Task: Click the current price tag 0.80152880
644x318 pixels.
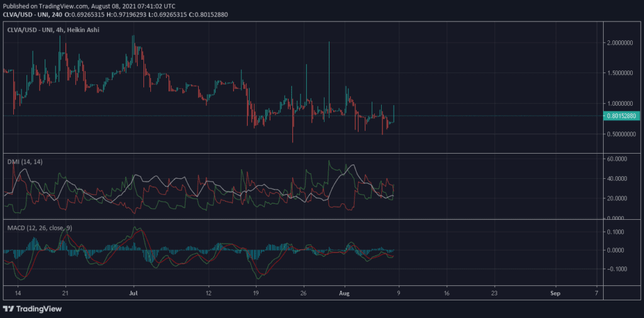Action: click(621, 116)
